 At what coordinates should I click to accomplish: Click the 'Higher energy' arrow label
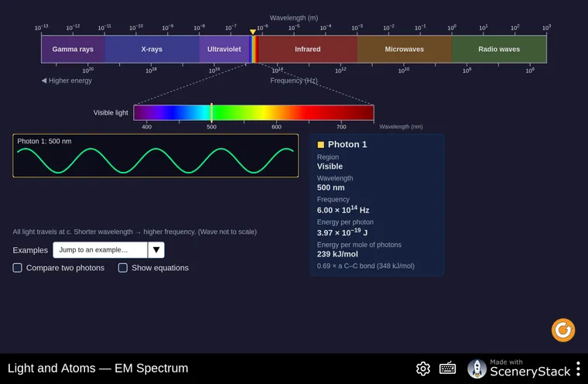point(67,81)
